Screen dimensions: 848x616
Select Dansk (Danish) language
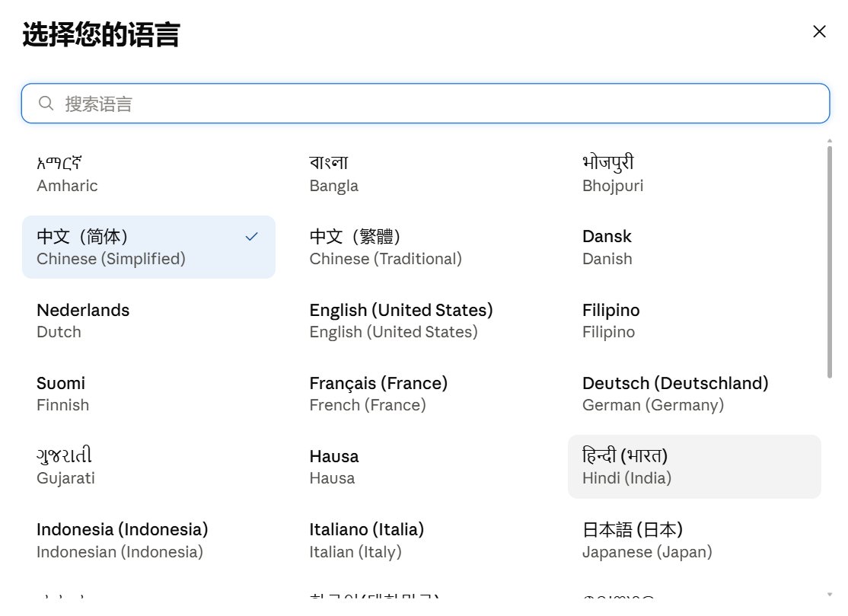(x=694, y=247)
